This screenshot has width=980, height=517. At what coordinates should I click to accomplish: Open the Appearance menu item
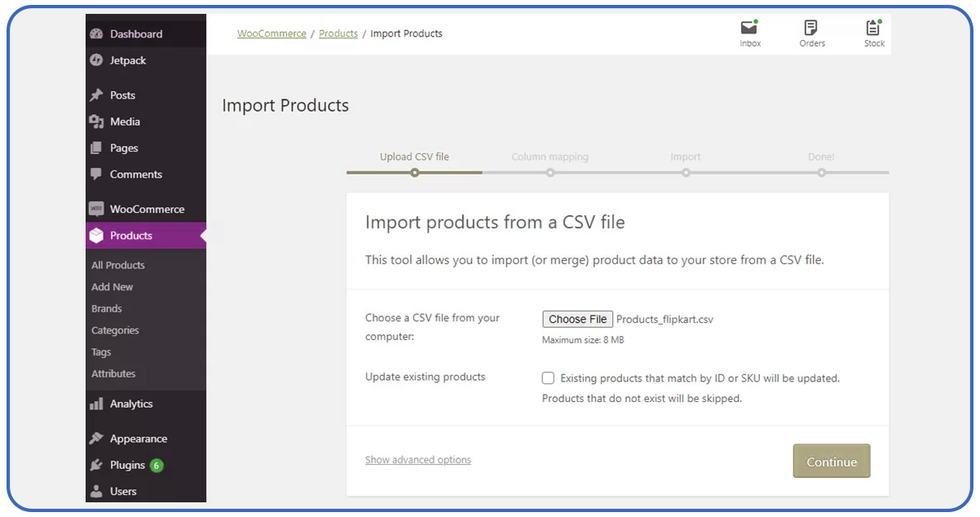(146, 439)
